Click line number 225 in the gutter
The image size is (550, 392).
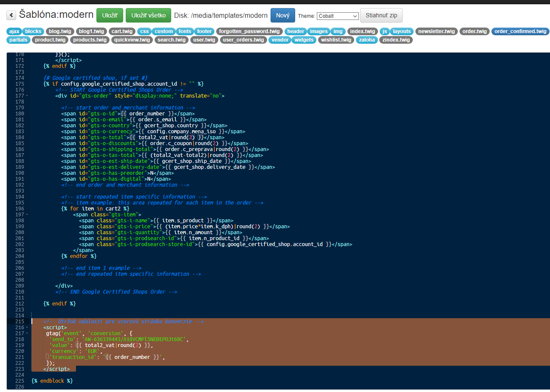click(x=19, y=381)
